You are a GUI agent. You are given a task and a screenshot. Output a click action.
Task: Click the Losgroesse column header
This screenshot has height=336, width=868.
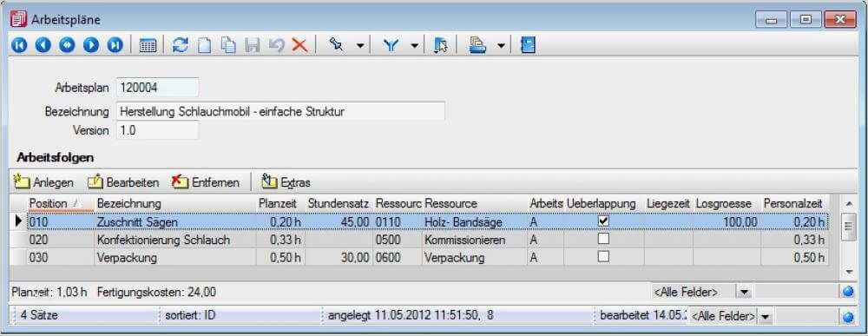tap(727, 204)
